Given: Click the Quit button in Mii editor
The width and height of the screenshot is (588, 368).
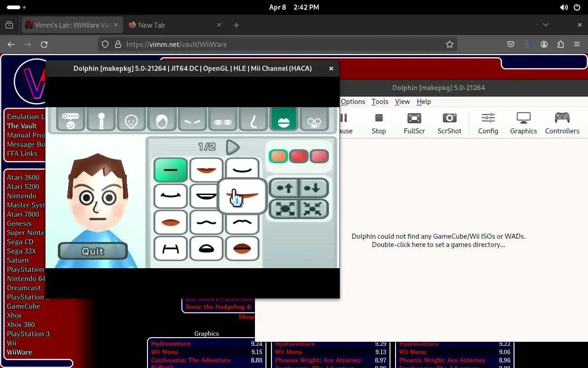Looking at the screenshot, I should point(93,251).
